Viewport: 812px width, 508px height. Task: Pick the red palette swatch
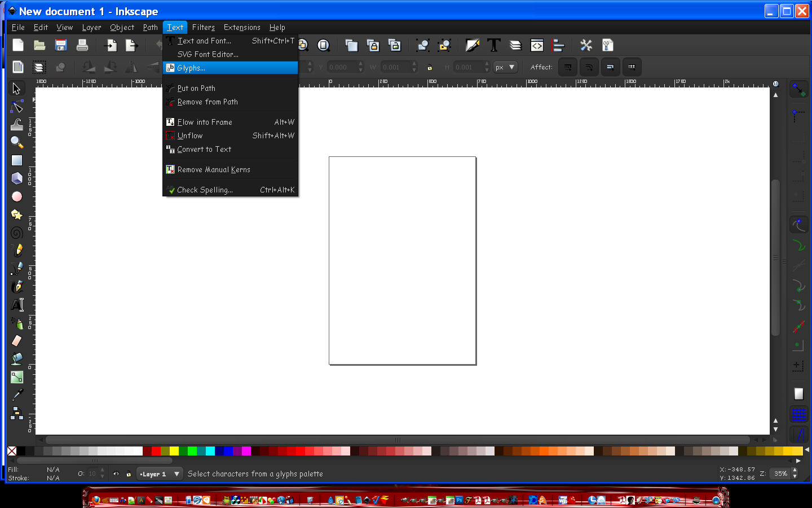(156, 451)
